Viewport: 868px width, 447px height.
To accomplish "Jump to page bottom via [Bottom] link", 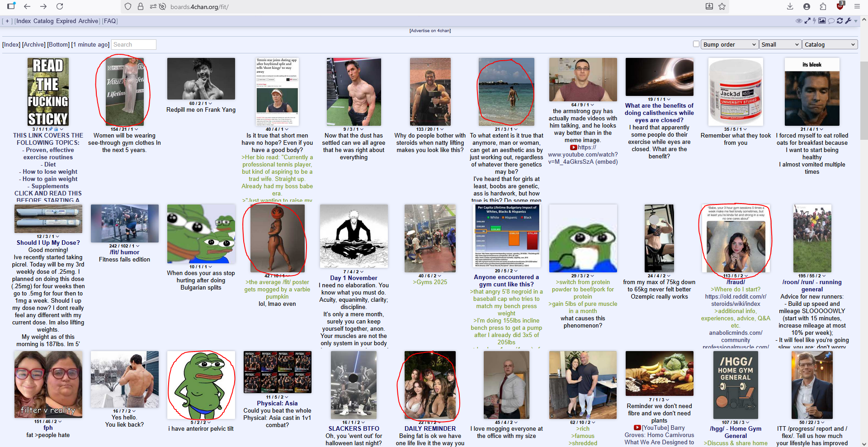I will (x=58, y=44).
